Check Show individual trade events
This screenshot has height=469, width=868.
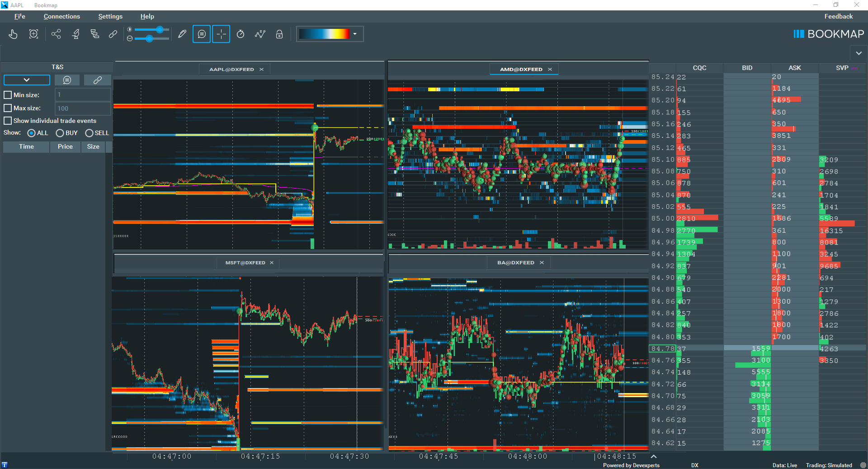pyautogui.click(x=8, y=121)
